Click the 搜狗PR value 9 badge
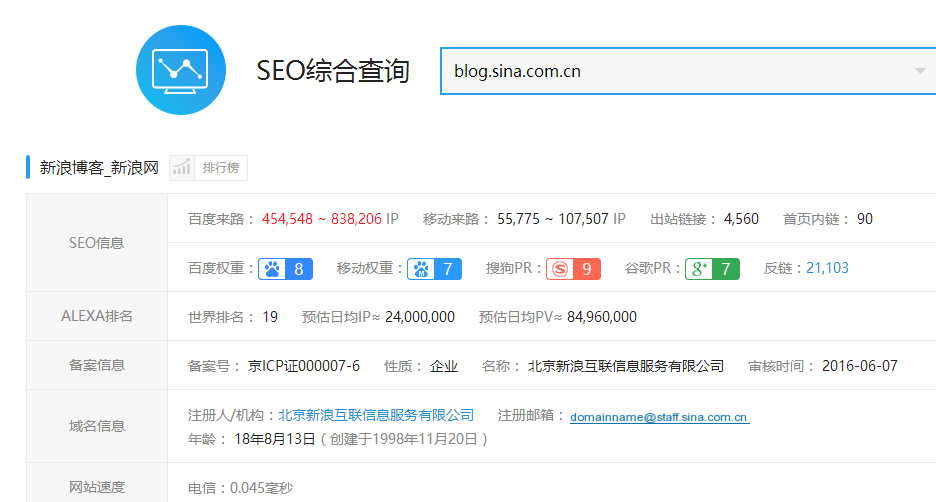 point(587,269)
